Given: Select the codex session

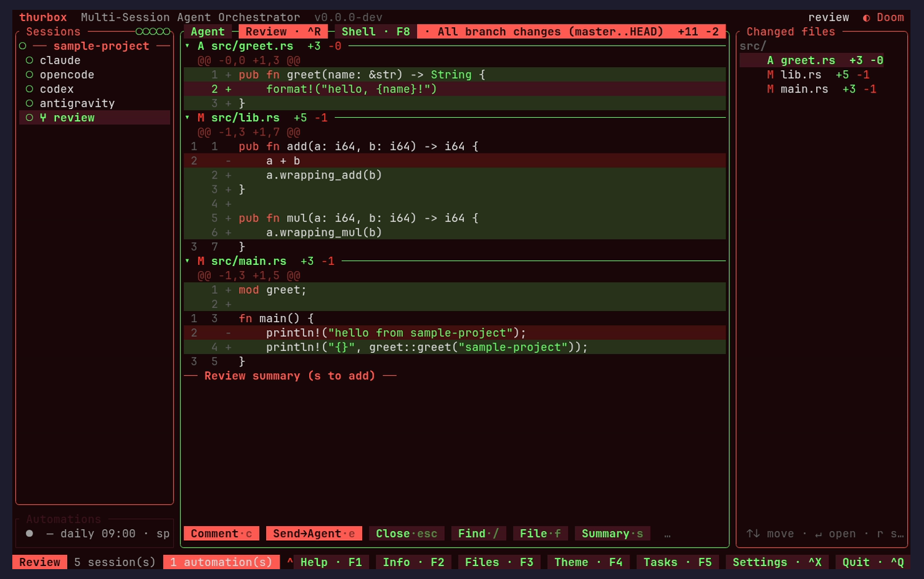Looking at the screenshot, I should click(x=95, y=89).
